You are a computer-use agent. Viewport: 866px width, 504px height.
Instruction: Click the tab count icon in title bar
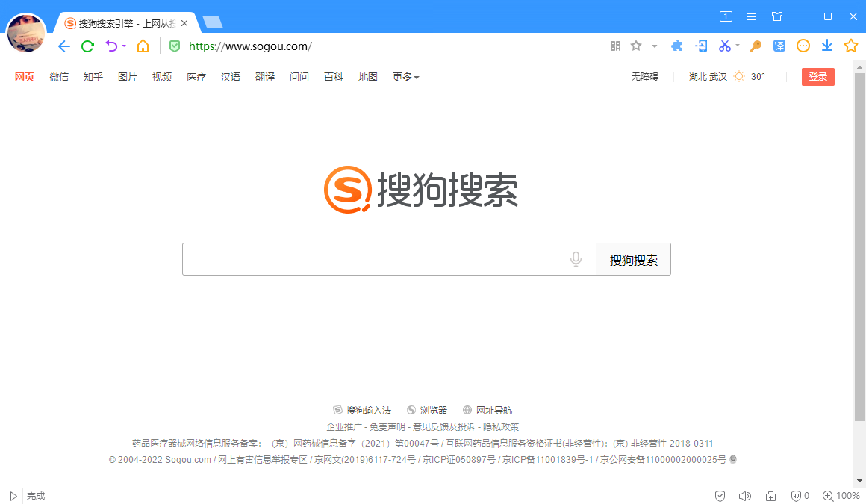pos(726,16)
